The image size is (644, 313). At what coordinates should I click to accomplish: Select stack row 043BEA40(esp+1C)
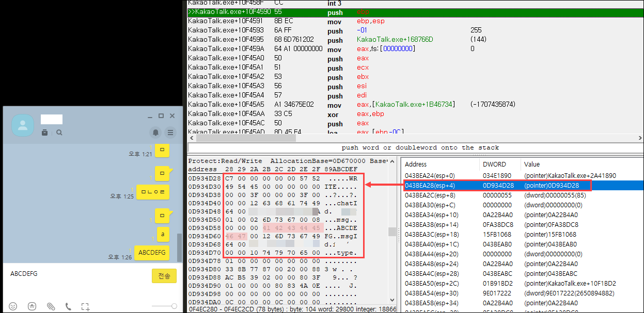click(523, 244)
